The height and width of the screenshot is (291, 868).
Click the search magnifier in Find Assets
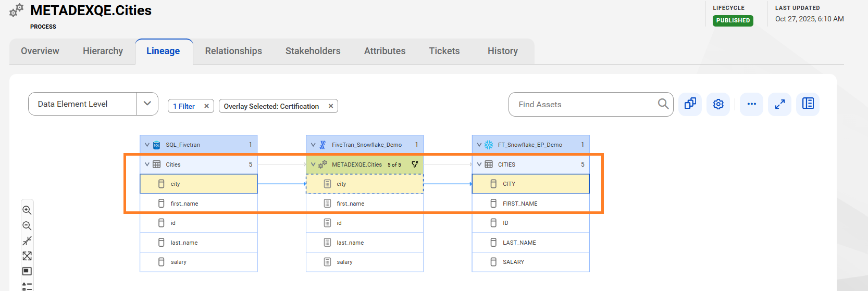tap(663, 104)
